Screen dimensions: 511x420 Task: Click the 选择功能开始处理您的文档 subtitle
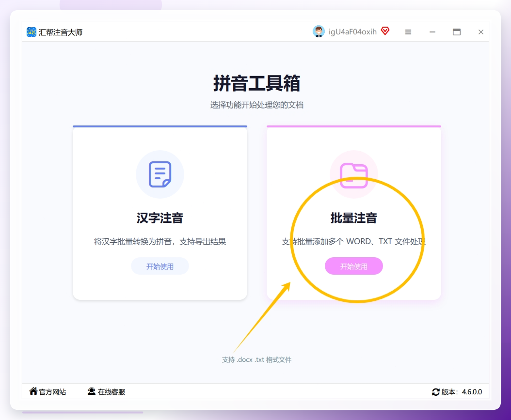click(256, 105)
